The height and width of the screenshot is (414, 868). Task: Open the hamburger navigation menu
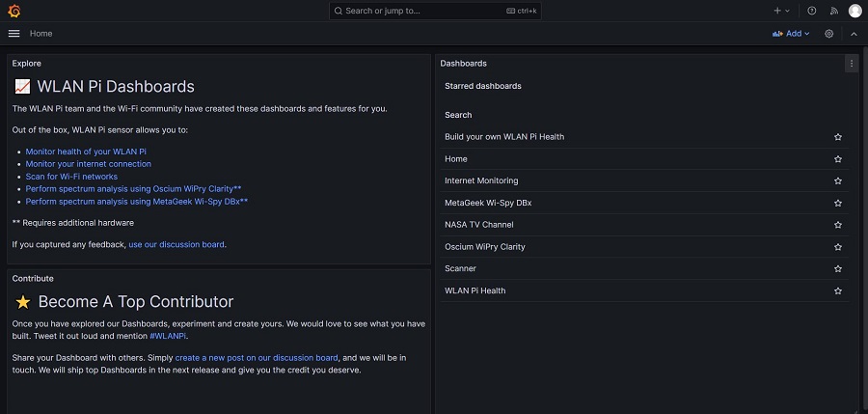[14, 34]
